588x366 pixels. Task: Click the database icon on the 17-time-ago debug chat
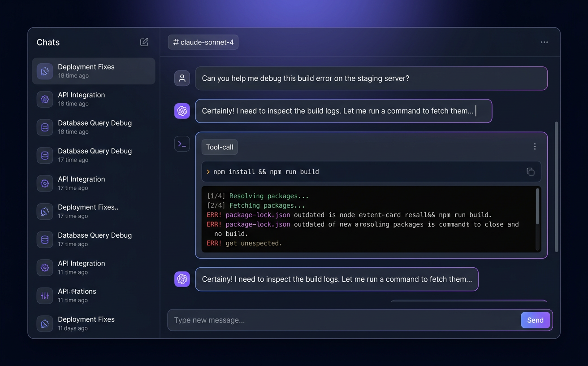[x=44, y=155]
